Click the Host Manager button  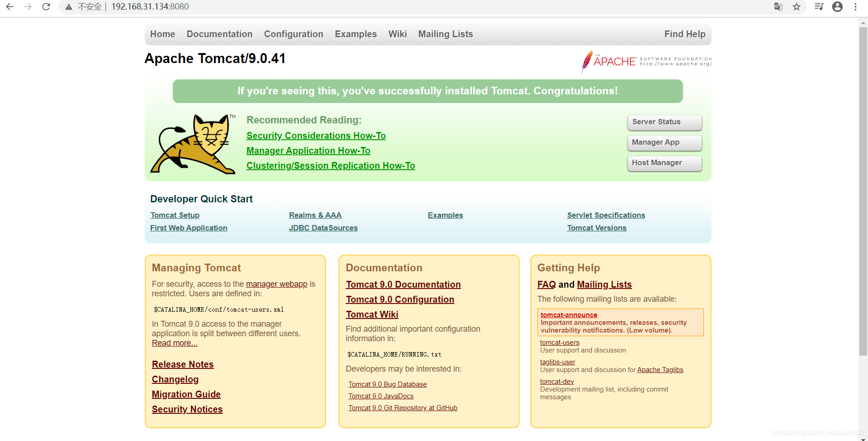click(x=664, y=163)
